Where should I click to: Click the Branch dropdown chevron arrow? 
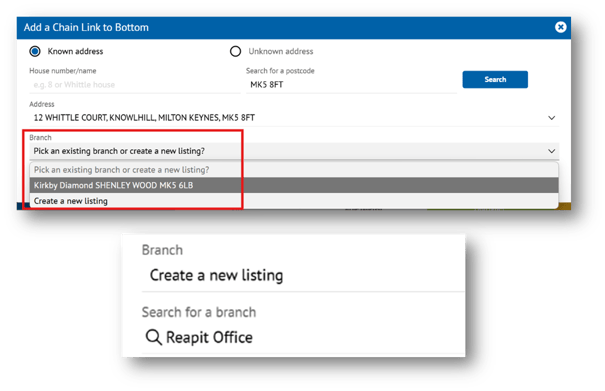pyautogui.click(x=552, y=151)
